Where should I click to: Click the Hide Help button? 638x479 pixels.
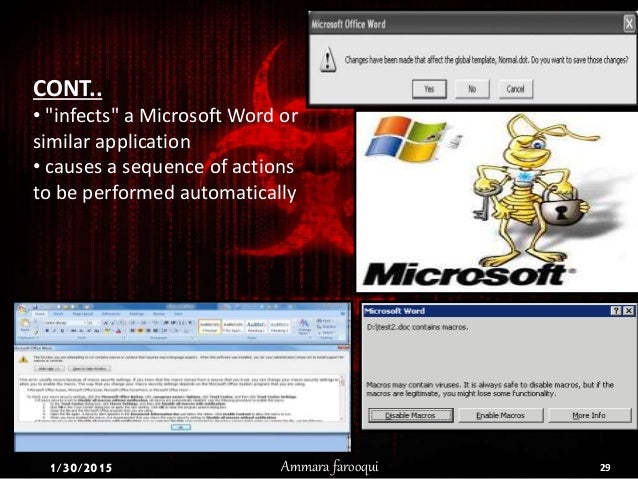pos(49,369)
